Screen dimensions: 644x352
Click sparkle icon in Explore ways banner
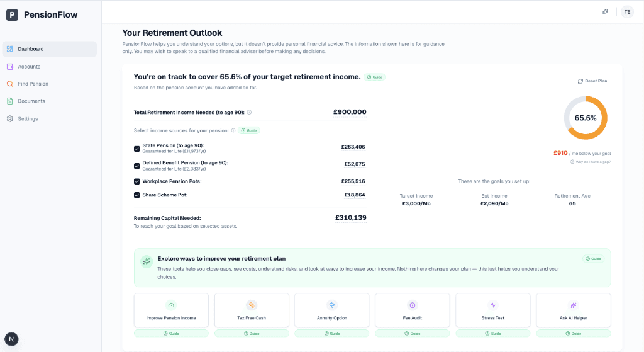146,261
